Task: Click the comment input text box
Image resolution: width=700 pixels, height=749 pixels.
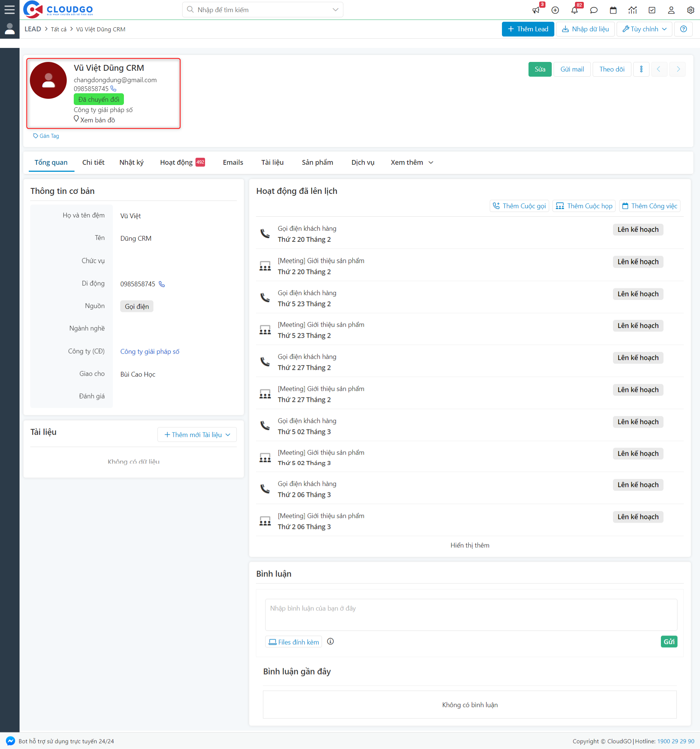Action: (x=471, y=614)
